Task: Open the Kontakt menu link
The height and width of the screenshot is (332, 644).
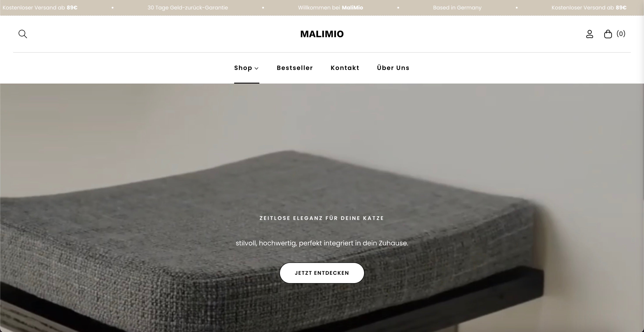Action: (x=345, y=68)
